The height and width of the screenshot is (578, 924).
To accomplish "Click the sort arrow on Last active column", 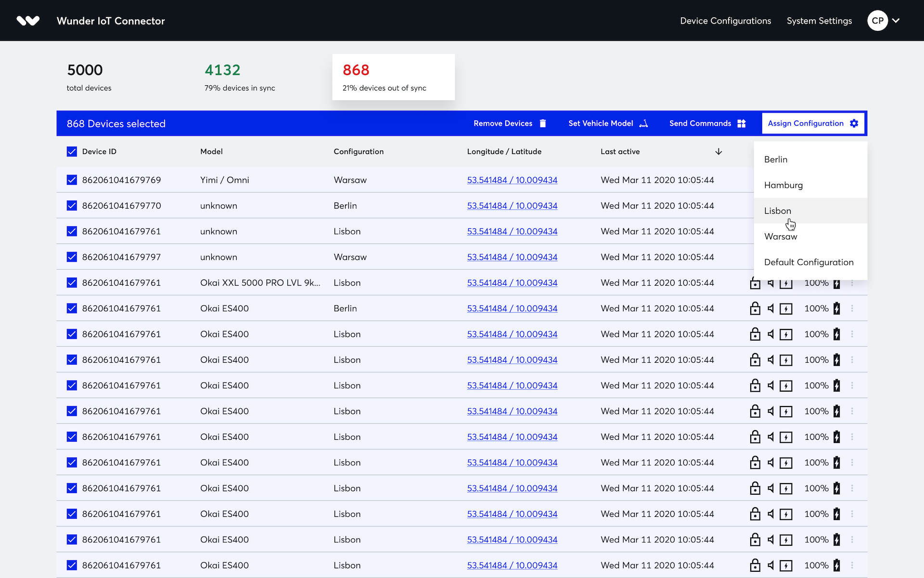I will [718, 151].
